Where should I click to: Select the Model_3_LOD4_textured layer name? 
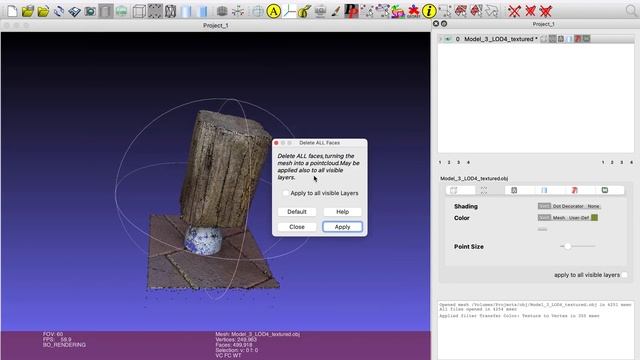(x=499, y=39)
